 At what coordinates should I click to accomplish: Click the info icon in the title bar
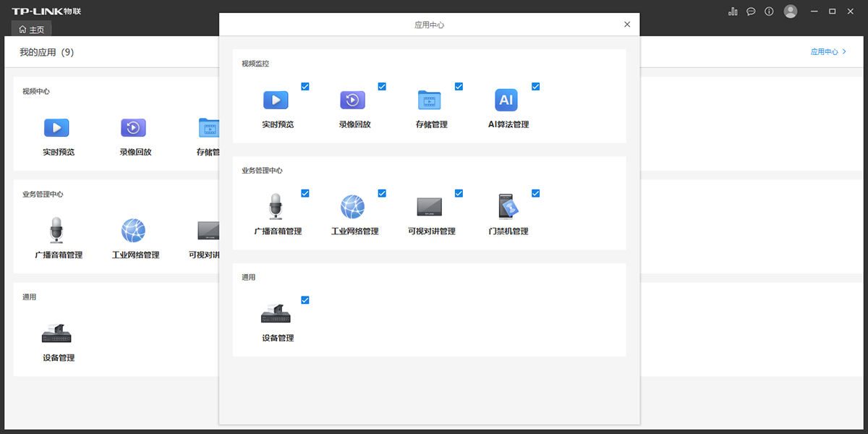(769, 11)
